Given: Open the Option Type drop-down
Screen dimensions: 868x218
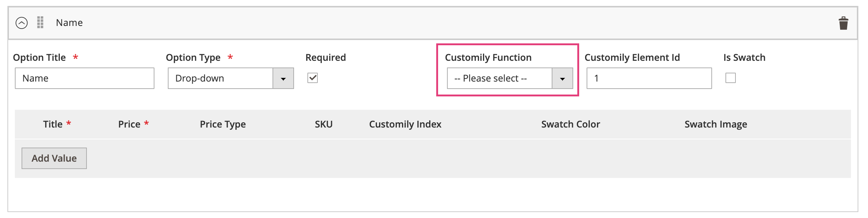Looking at the screenshot, I should tap(231, 78).
